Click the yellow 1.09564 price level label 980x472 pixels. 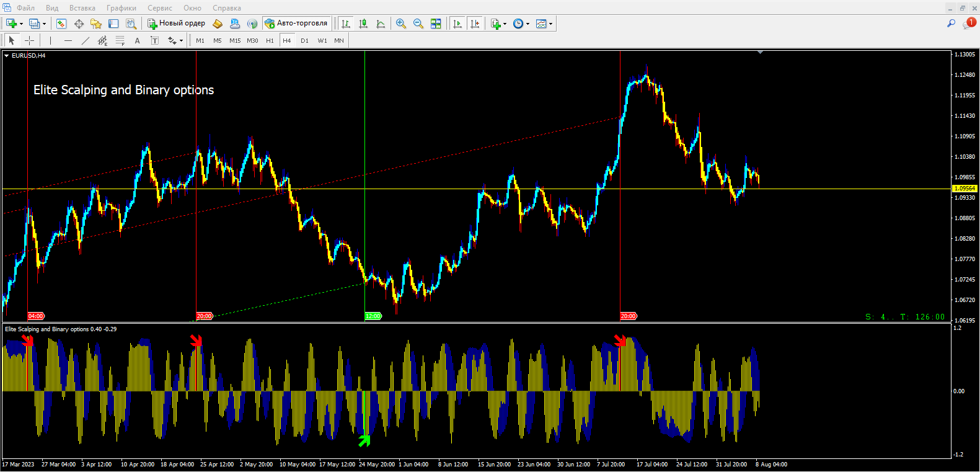coord(965,189)
